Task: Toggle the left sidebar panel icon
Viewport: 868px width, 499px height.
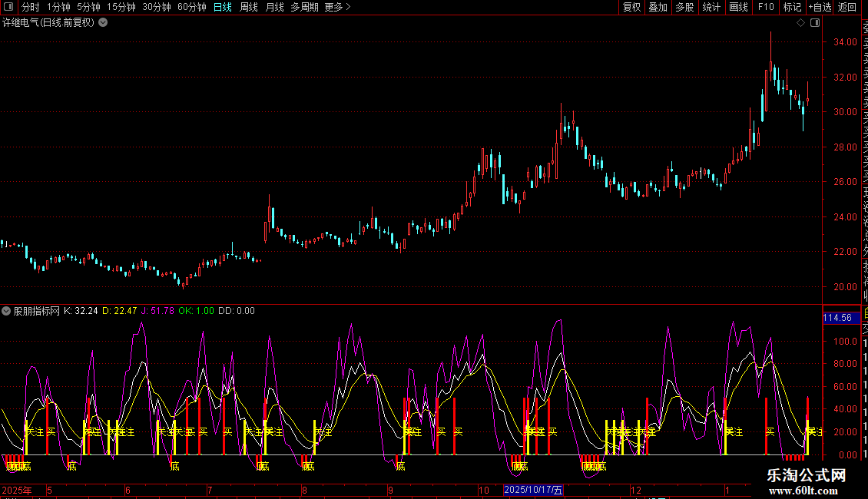Action: coord(9,8)
